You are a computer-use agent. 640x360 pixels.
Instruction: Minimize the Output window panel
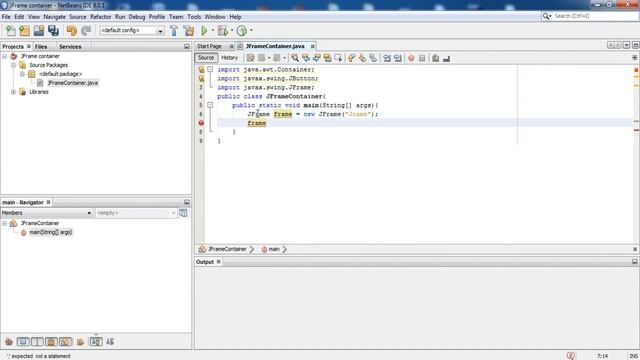click(635, 262)
